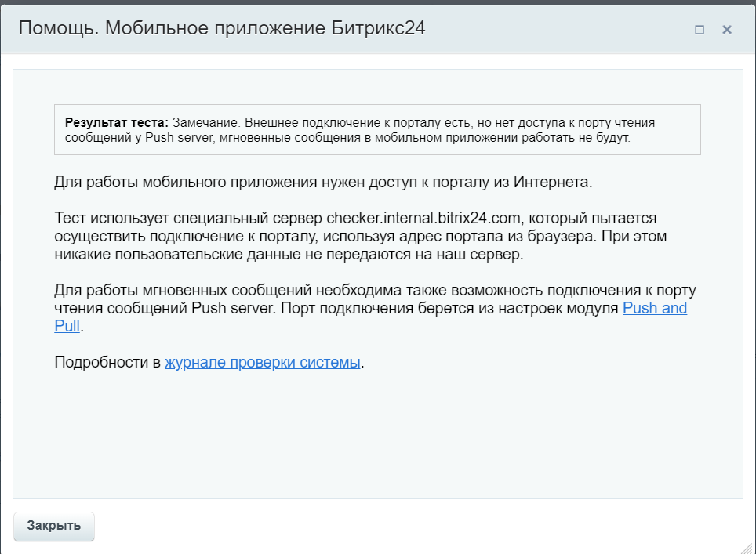
Task: Open журнале проверки системы link
Action: [x=263, y=362]
